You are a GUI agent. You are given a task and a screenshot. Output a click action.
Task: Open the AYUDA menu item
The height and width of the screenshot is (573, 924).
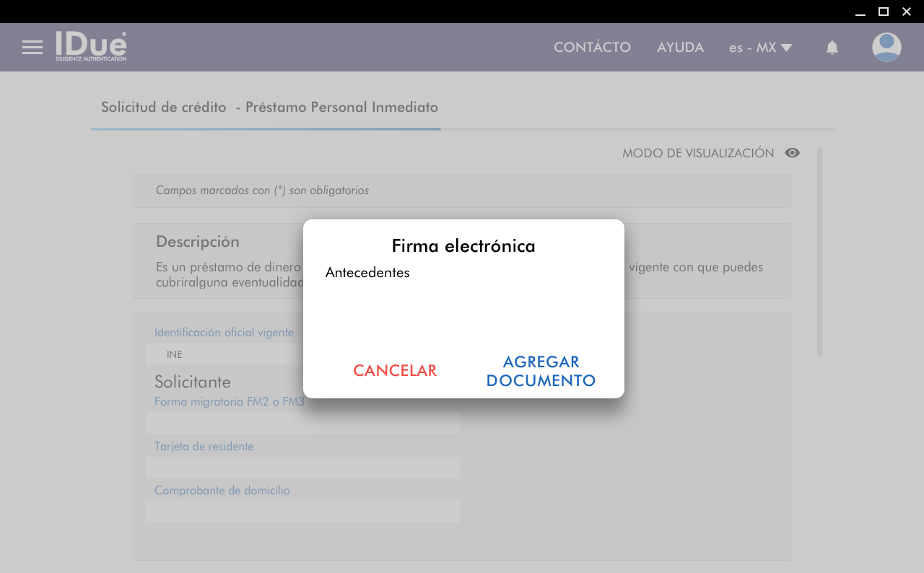(x=680, y=48)
